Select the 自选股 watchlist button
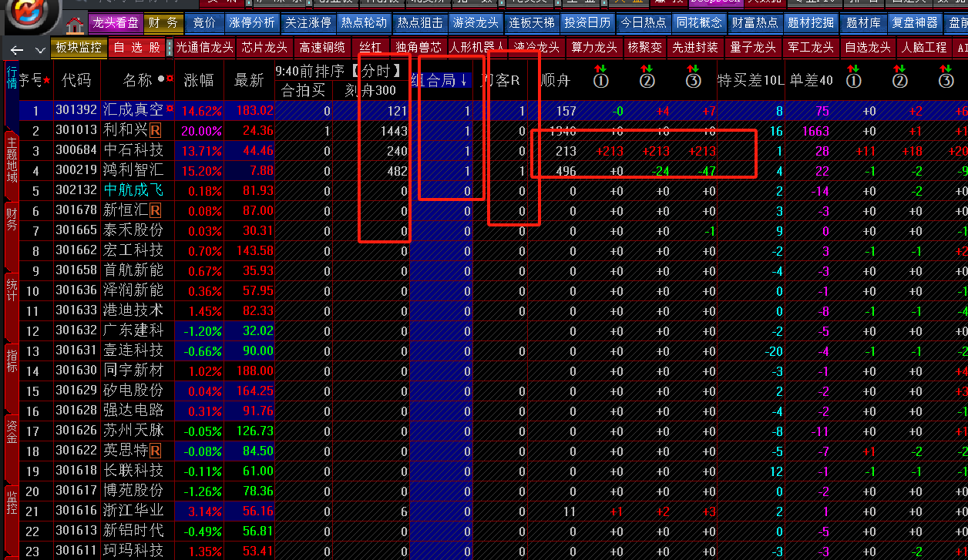Viewport: 968px width, 560px height. (x=136, y=47)
